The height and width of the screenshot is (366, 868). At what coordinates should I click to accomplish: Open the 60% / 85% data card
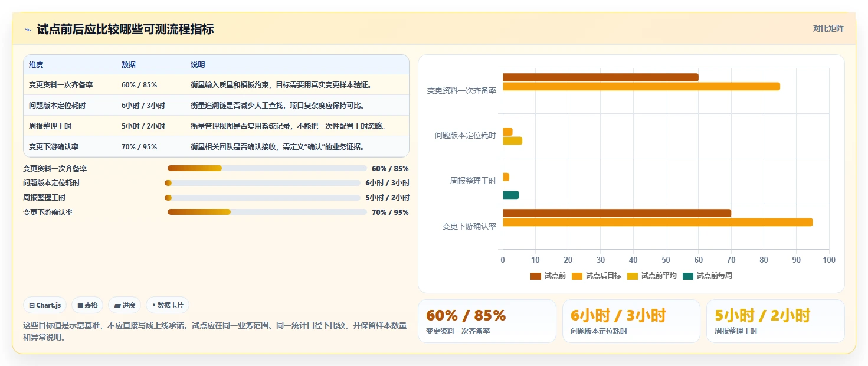(487, 321)
